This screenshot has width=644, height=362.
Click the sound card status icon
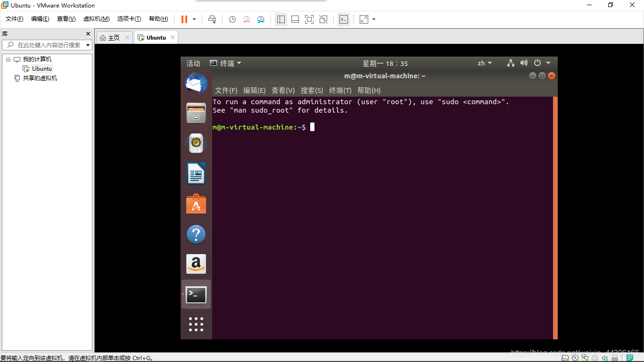[x=605, y=358]
